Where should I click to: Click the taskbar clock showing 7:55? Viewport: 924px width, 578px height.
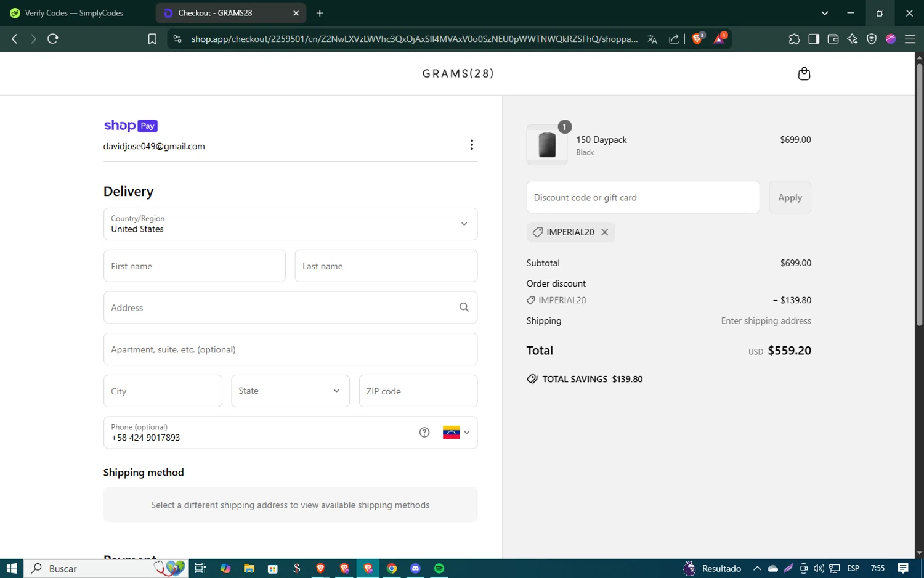click(x=878, y=568)
